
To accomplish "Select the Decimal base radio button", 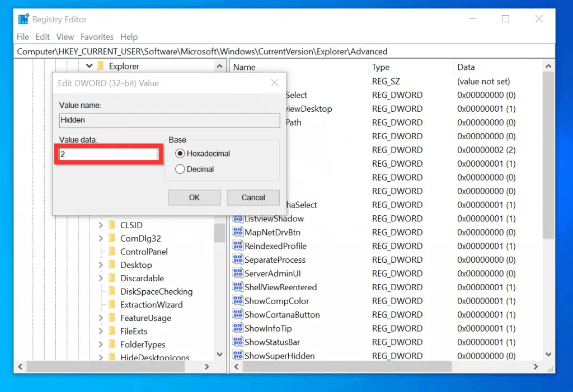I will click(180, 169).
